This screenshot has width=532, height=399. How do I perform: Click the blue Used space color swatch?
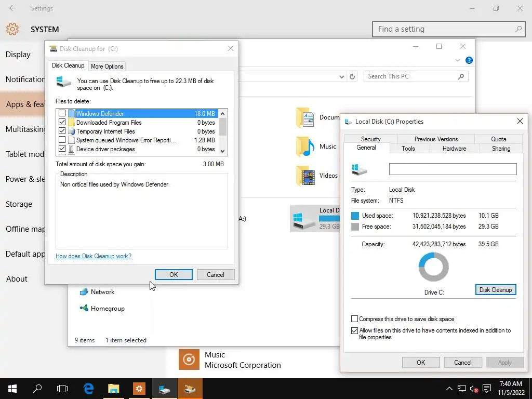pos(355,216)
